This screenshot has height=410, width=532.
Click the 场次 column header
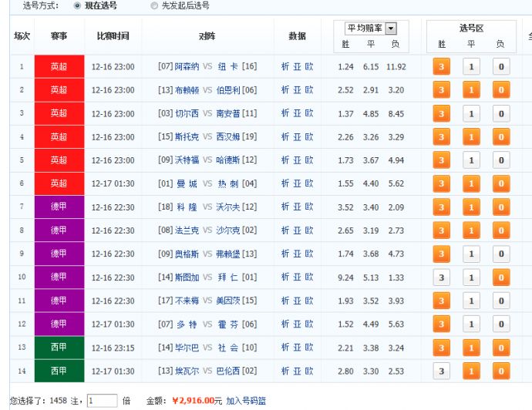(x=22, y=36)
